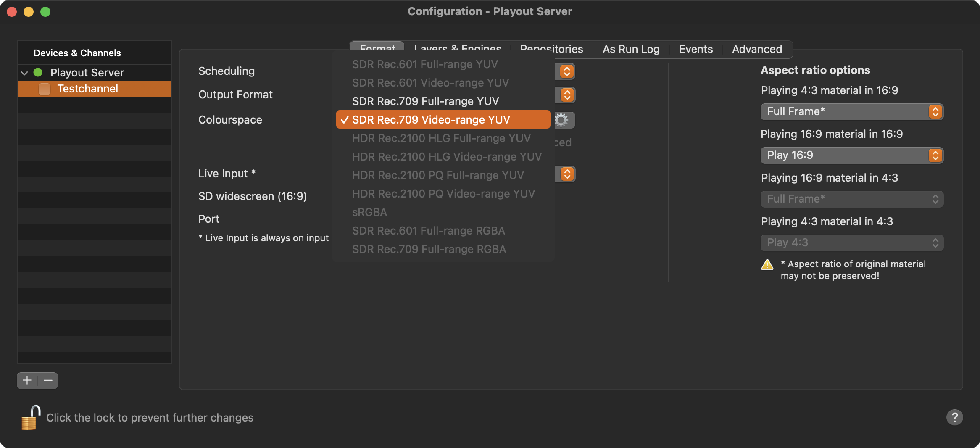Choose HDR Rec.2100 PQ Full-range YUV
The height and width of the screenshot is (448, 980).
click(x=443, y=175)
